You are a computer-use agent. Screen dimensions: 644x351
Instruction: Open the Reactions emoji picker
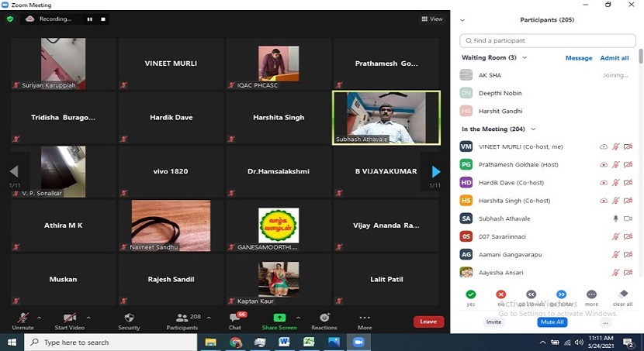324,318
